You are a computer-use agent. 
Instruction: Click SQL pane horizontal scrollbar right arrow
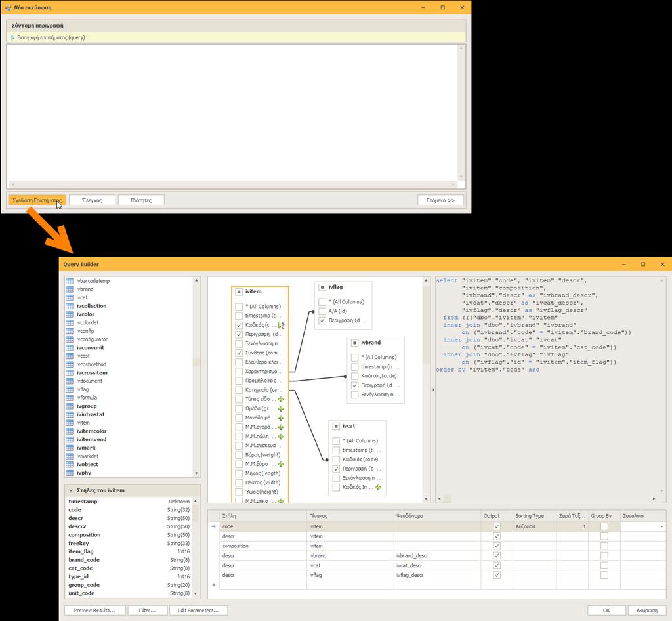tap(654, 498)
